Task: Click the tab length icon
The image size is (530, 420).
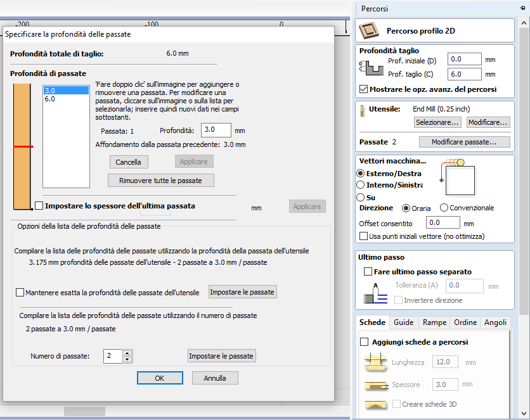Action: (375, 363)
